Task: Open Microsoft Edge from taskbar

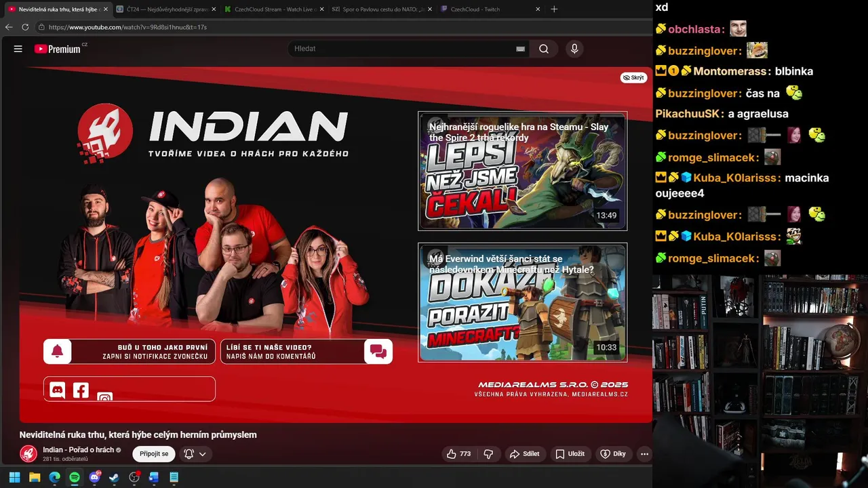Action: (54, 477)
